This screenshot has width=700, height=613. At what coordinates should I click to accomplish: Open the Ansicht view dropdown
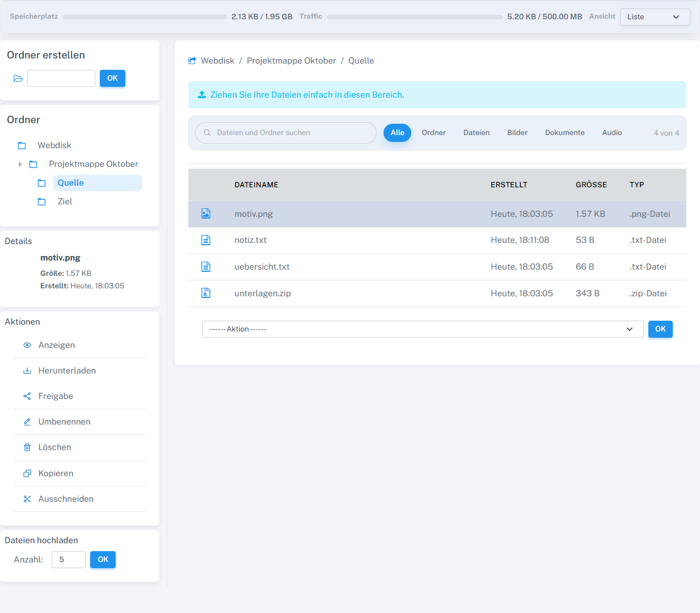[655, 17]
